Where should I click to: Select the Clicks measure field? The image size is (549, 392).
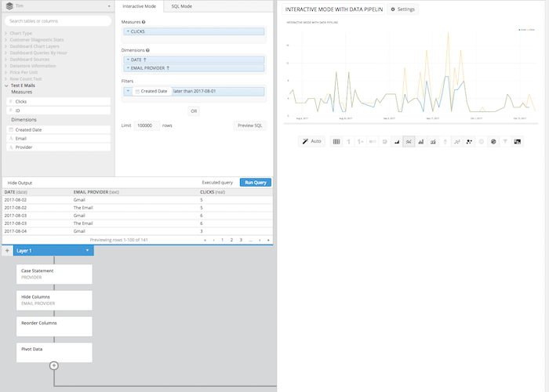59,101
